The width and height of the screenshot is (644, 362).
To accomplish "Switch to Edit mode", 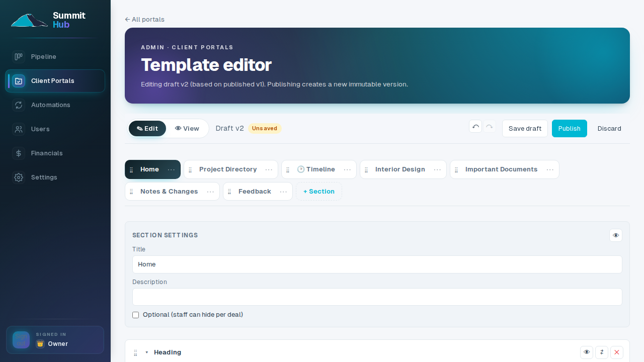I will 147,129.
